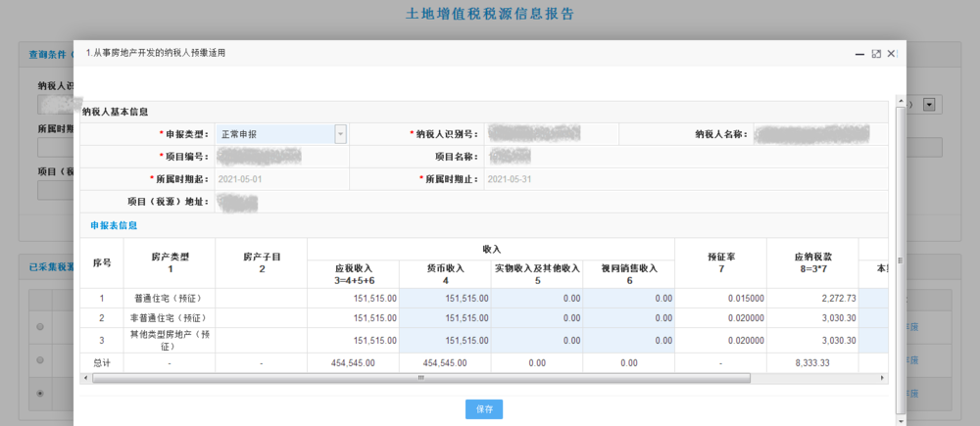
Task: Click 应税收入 value in 普通住宅 row
Action: (x=375, y=299)
